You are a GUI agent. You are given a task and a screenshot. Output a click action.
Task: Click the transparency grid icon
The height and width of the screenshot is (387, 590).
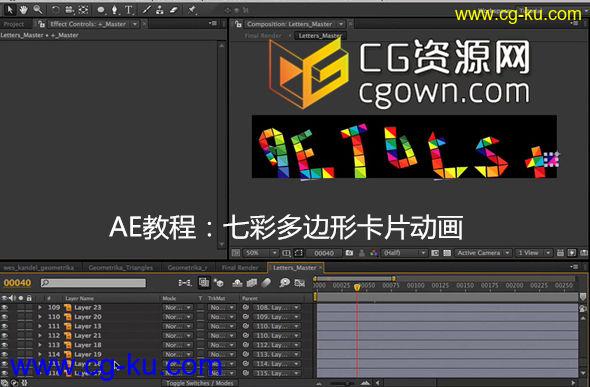[x=447, y=253]
